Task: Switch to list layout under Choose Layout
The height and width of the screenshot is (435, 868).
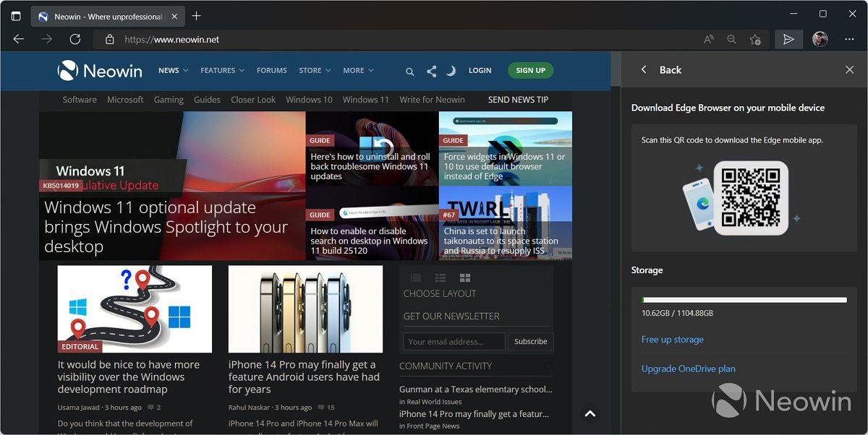Action: 415,277
